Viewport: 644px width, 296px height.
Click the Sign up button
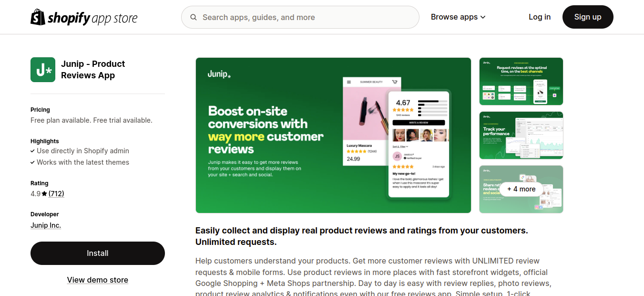point(588,17)
